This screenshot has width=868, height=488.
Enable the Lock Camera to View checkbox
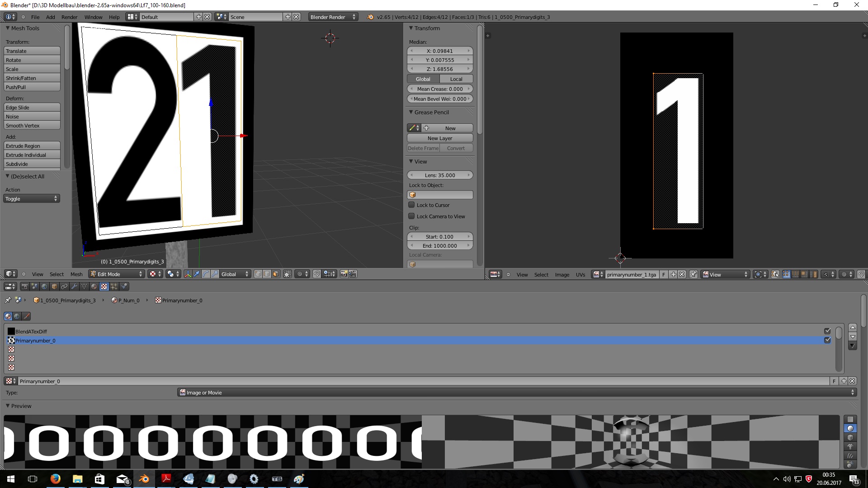(x=411, y=216)
